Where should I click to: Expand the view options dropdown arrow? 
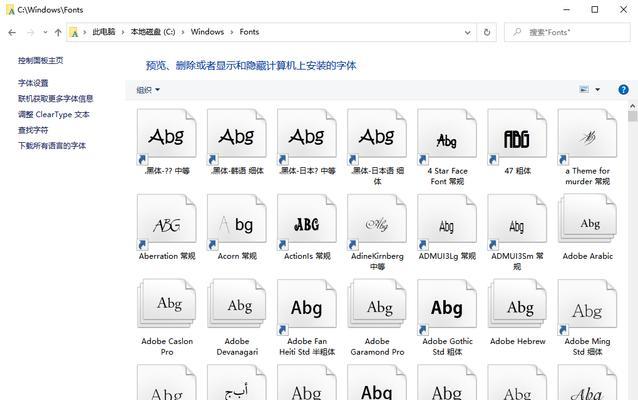coord(597,90)
